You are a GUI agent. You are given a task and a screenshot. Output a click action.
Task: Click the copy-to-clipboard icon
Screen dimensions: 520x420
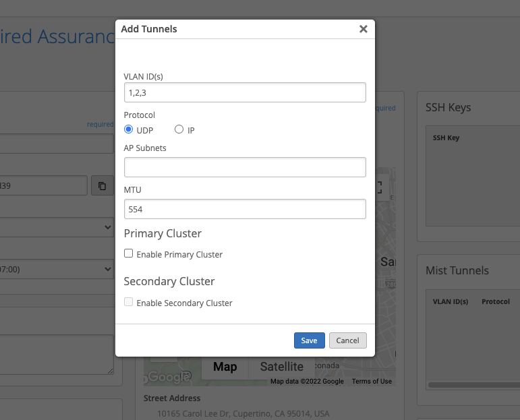(102, 186)
